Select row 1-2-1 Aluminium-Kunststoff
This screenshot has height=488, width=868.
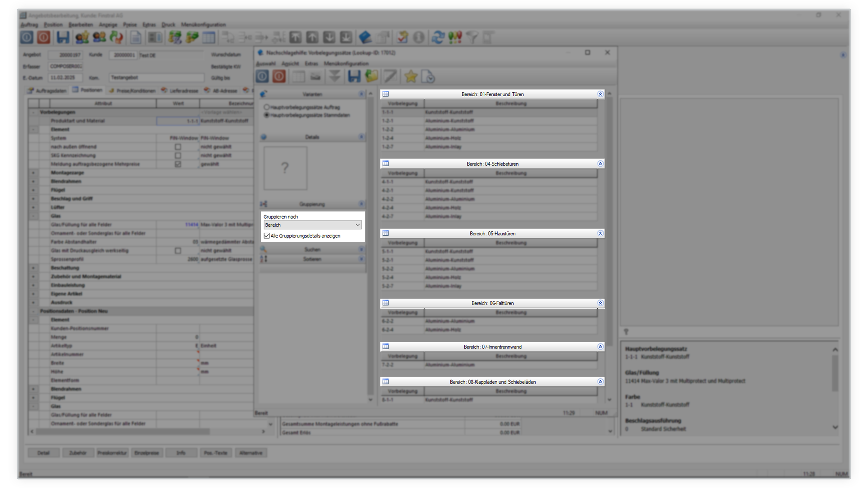pyautogui.click(x=489, y=121)
